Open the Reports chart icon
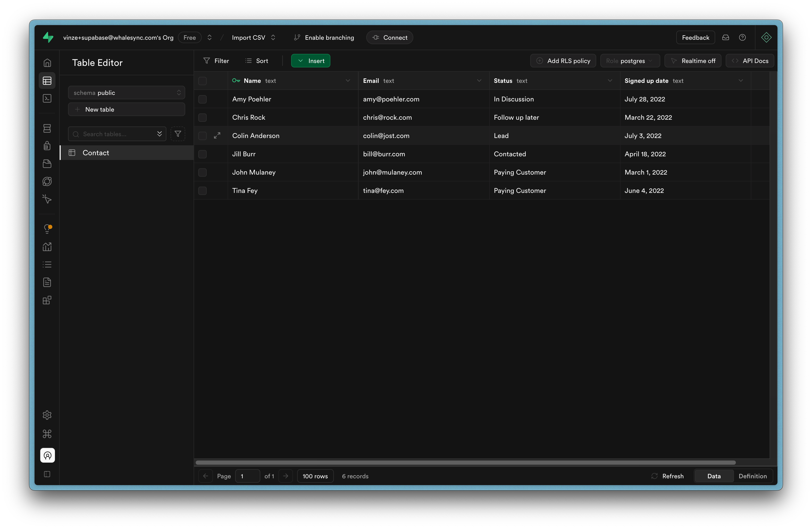812x529 pixels. tap(47, 247)
